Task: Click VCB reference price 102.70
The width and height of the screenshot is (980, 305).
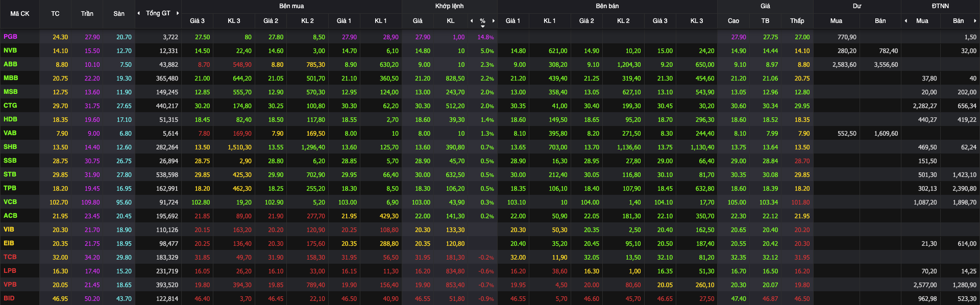Action: tap(59, 202)
